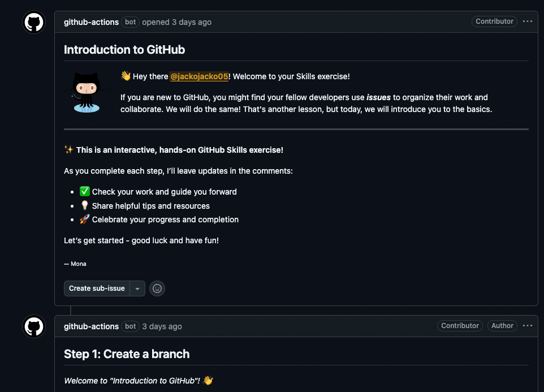Open the emoji reaction picker on Mona's comment

(x=157, y=288)
